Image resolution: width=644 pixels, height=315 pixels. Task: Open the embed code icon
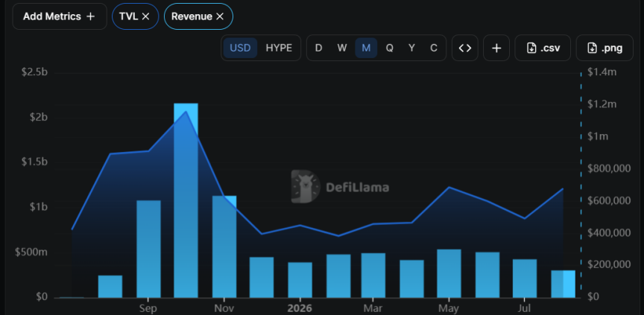point(465,48)
